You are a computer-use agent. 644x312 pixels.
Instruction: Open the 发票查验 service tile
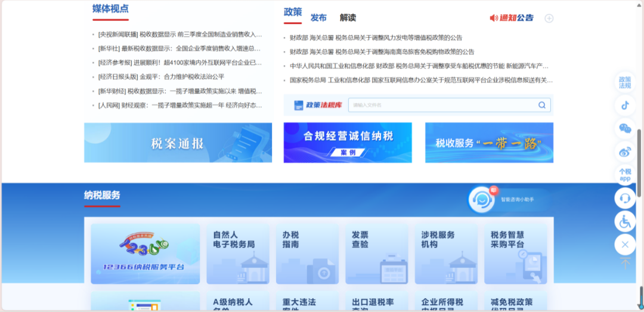click(377, 254)
